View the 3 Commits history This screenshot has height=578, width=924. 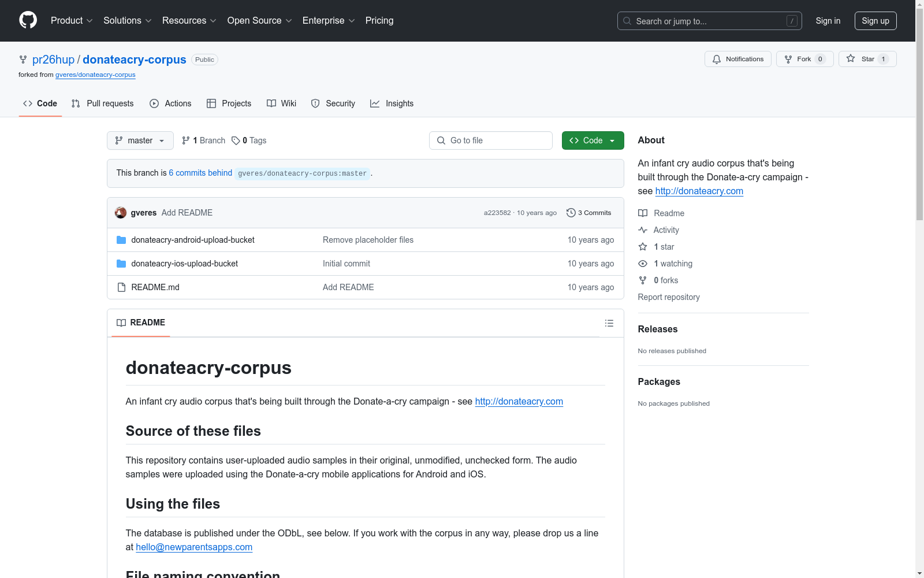click(589, 213)
